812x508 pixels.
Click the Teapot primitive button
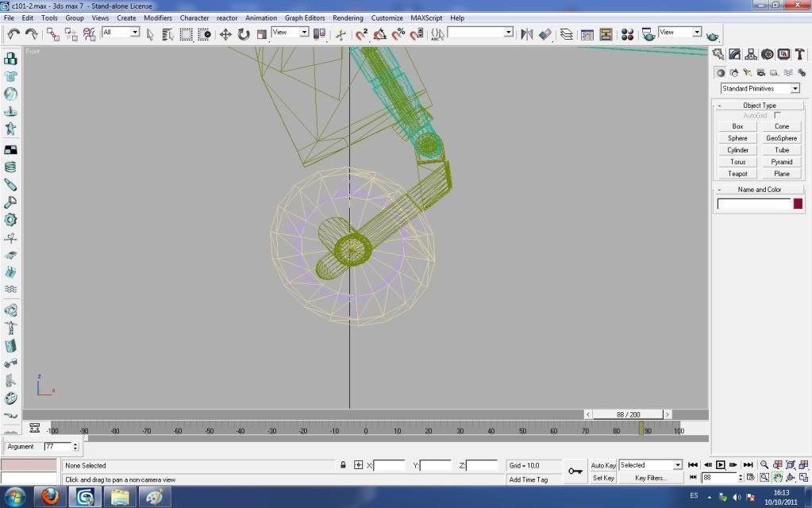point(737,174)
